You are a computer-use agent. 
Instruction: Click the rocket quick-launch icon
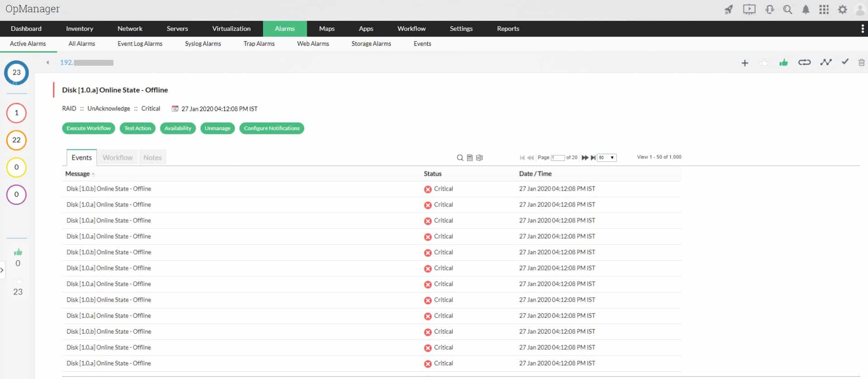click(x=728, y=10)
